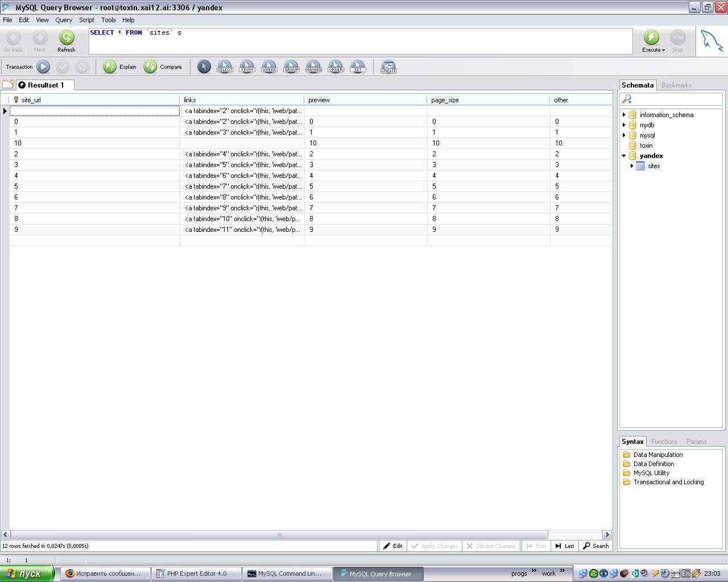Open the Windows Start (пуск) button
The image size is (728, 582).
coord(27,573)
